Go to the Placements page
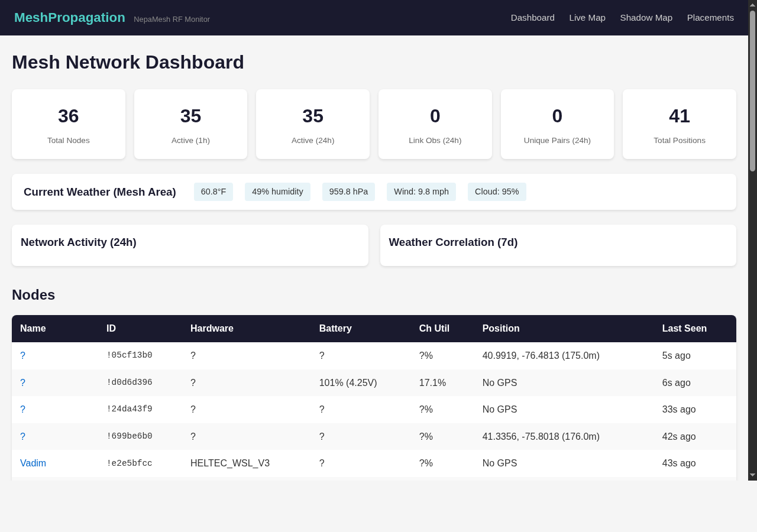Image resolution: width=757 pixels, height=532 pixels. click(710, 18)
